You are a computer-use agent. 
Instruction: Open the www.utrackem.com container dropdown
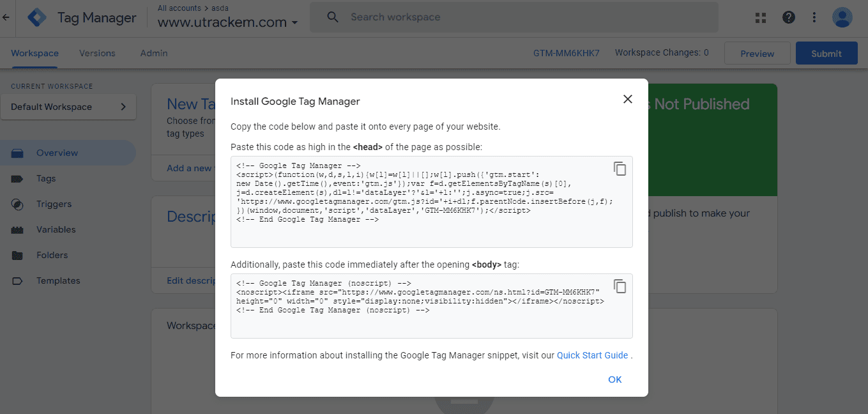(x=228, y=22)
